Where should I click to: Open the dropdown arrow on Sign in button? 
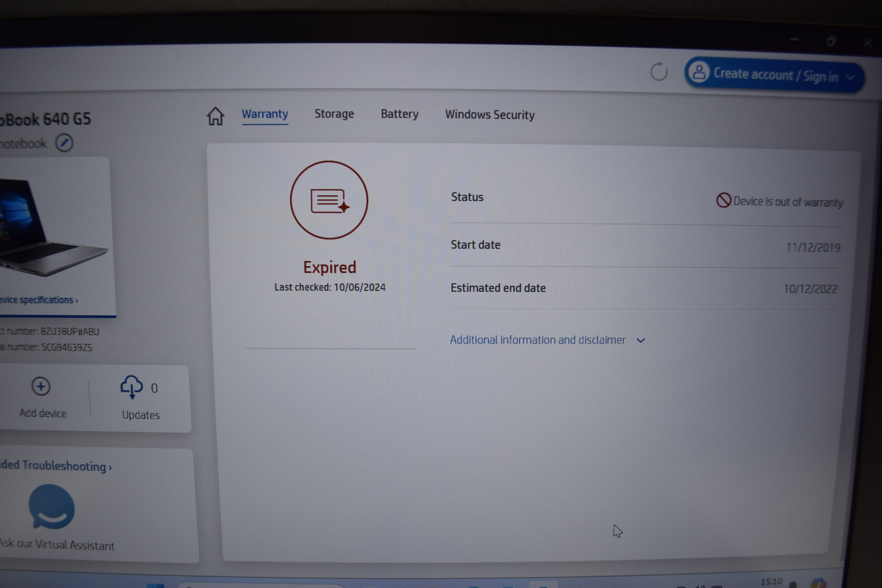point(851,78)
